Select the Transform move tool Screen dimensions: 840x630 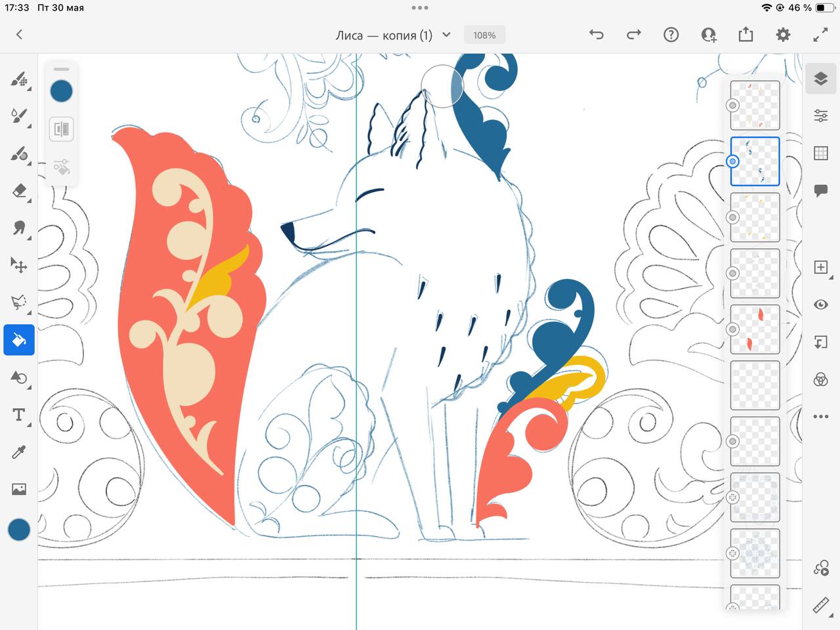[x=19, y=265]
